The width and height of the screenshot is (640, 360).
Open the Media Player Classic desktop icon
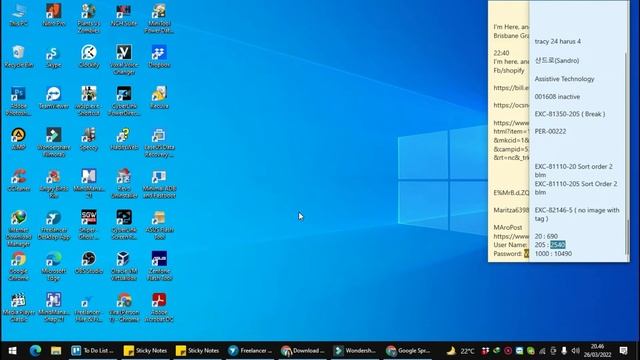click(18, 307)
